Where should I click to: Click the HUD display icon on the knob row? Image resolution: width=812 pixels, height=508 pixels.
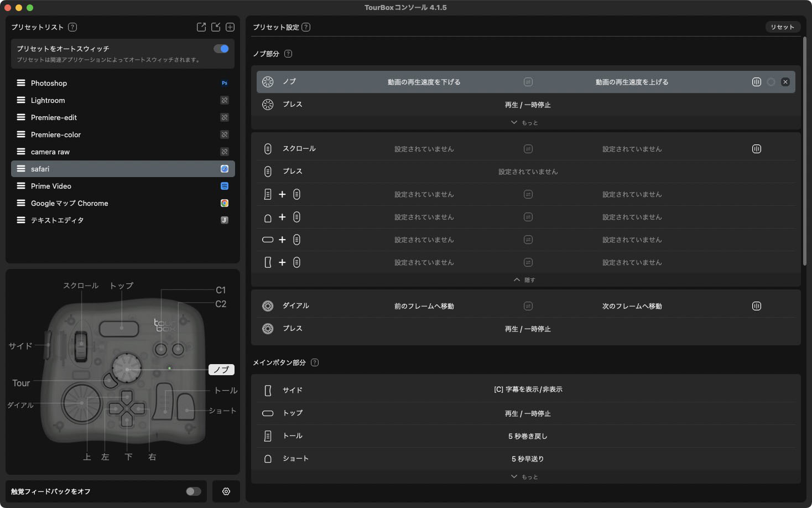click(756, 81)
